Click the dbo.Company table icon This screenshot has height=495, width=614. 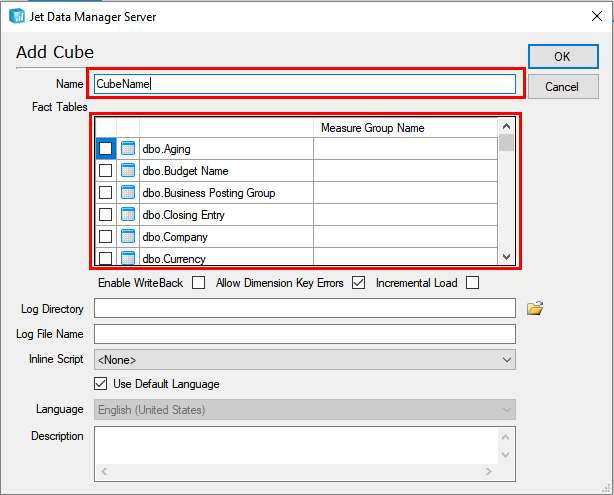[128, 236]
